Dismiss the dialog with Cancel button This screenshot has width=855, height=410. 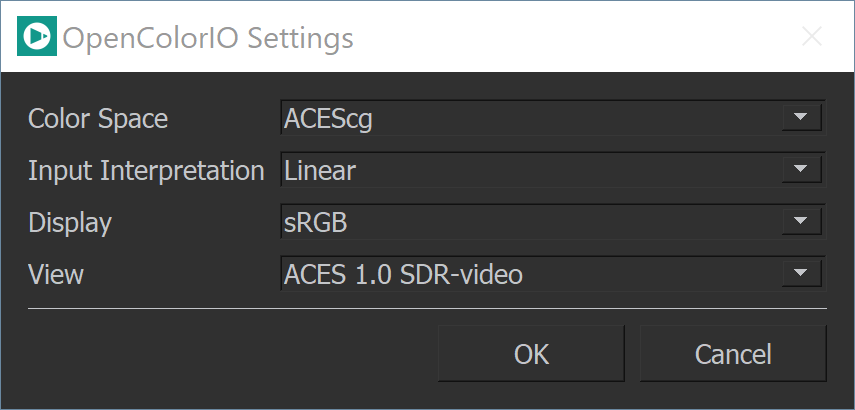coord(733,353)
